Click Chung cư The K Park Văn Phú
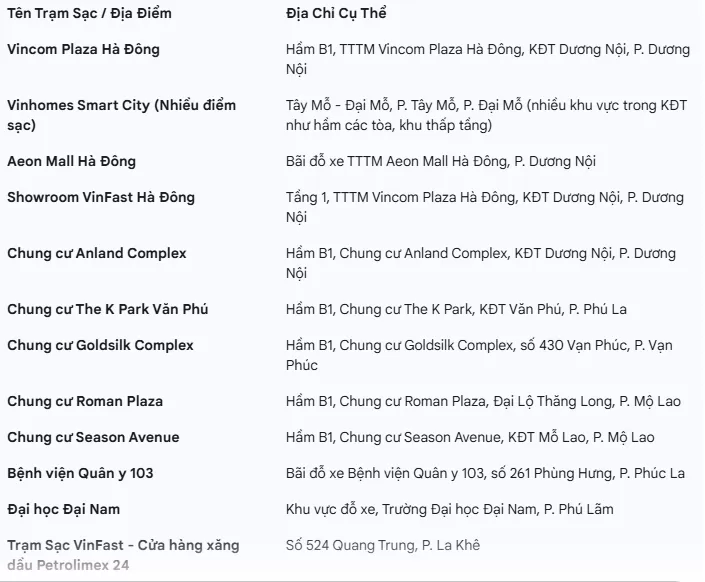705x582 pixels. [x=107, y=309]
